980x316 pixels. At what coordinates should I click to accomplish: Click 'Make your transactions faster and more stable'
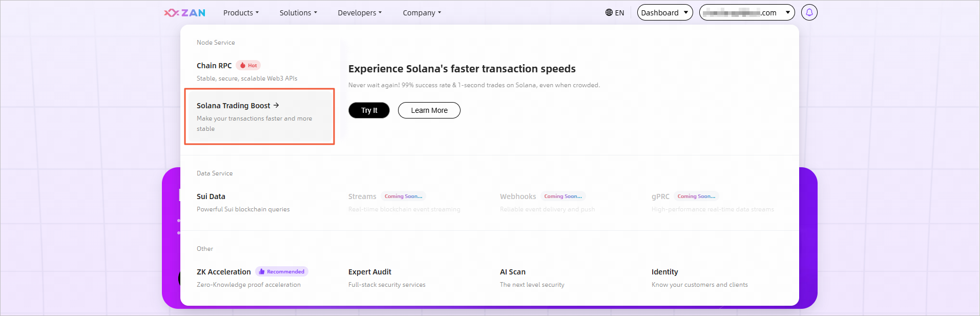click(x=255, y=124)
